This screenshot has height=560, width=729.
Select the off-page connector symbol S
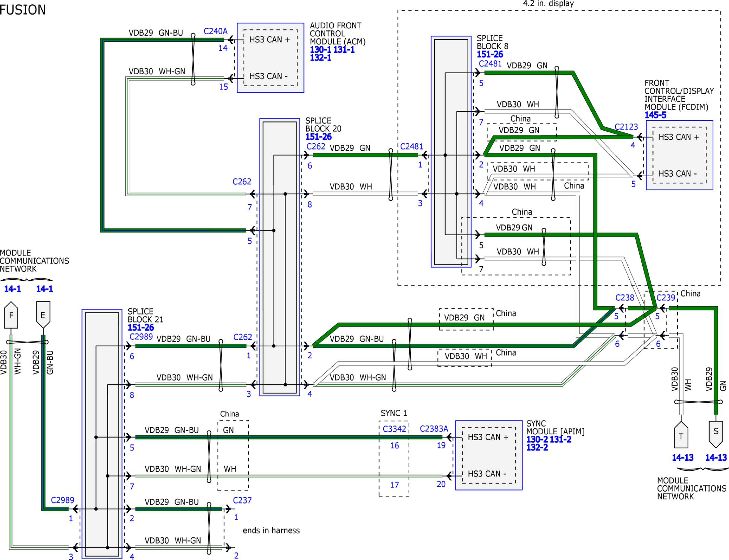pyautogui.click(x=716, y=435)
